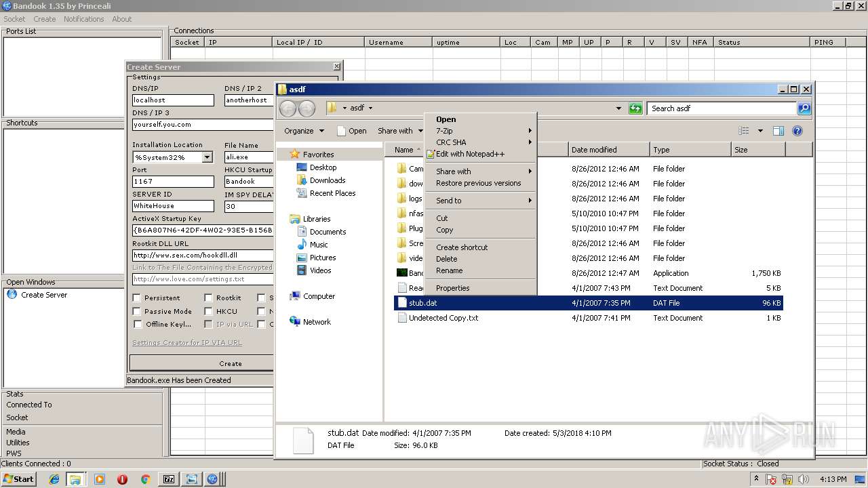Enable the Passive Mode checkbox
This screenshot has height=488, width=868.
(137, 311)
